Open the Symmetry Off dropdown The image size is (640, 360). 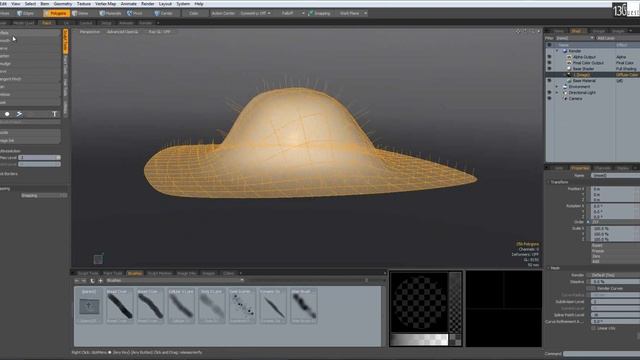[x=255, y=13]
